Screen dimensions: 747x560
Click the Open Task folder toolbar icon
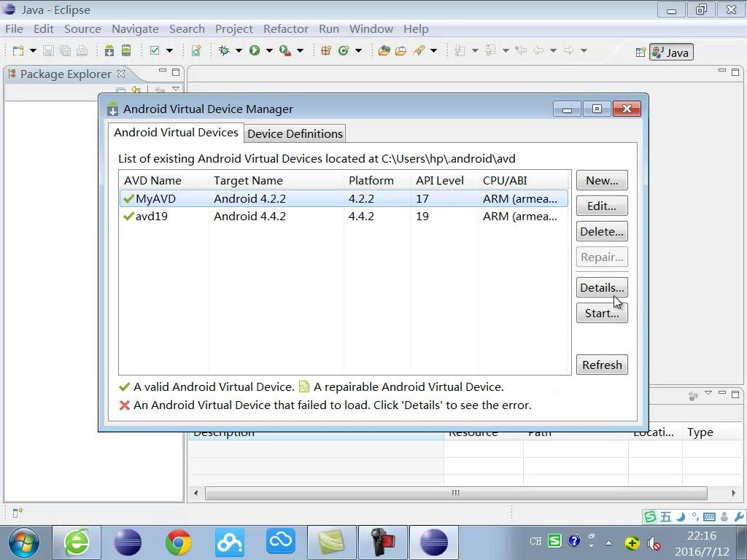pos(400,50)
